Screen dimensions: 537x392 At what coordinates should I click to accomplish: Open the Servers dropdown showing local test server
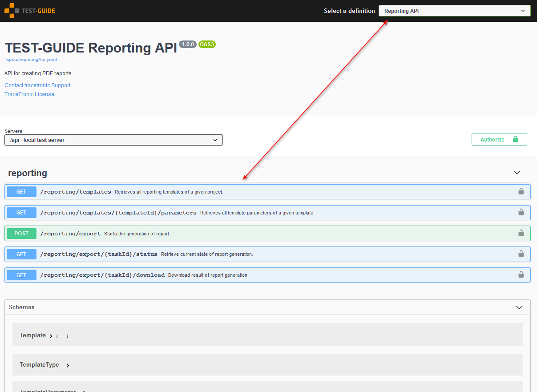(113, 140)
